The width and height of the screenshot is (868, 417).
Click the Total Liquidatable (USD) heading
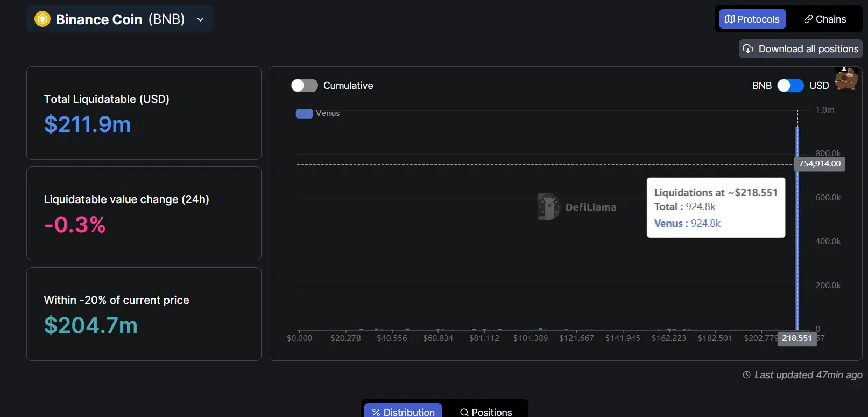pos(107,99)
